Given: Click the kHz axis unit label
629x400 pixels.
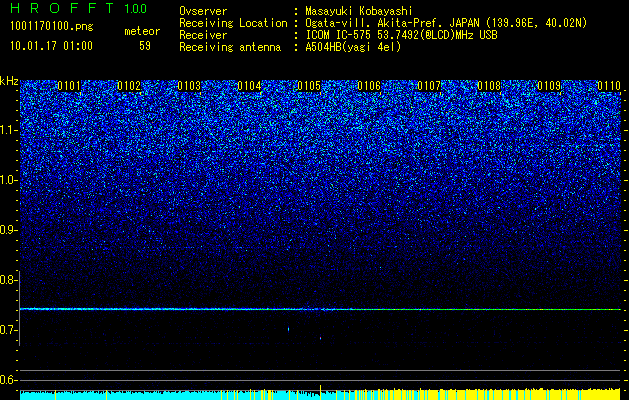Looking at the screenshot, I should tap(9, 81).
